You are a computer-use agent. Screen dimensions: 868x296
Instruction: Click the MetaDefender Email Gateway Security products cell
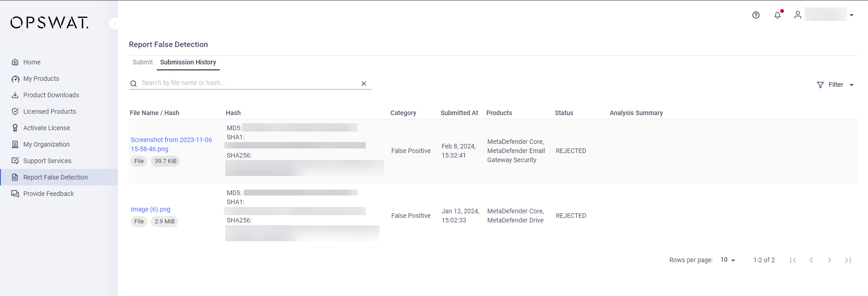516,151
